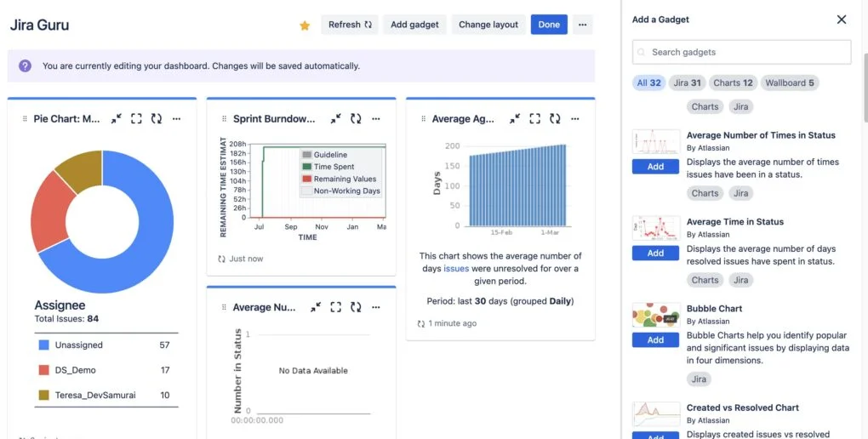This screenshot has height=439, width=868.
Task: Maximize the Average Number gadget
Action: (335, 307)
